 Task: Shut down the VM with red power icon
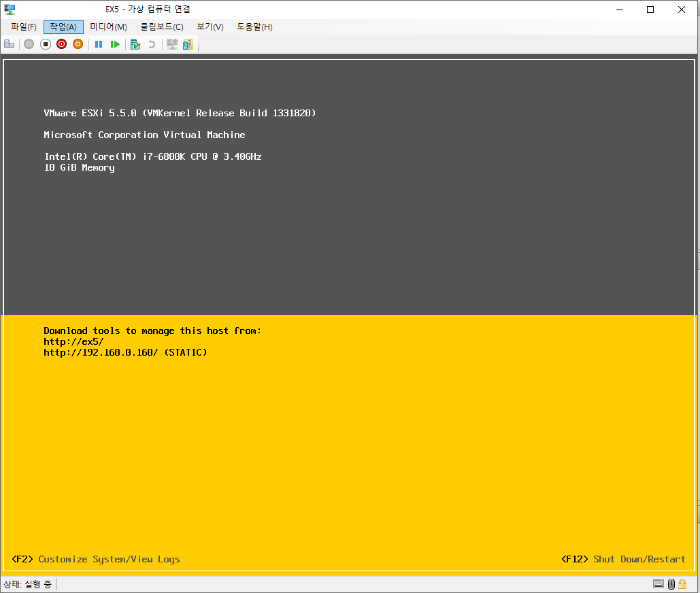(x=62, y=44)
